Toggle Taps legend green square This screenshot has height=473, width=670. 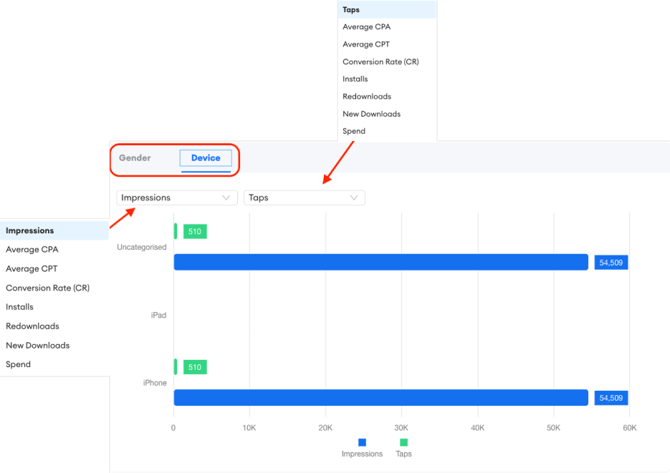click(x=404, y=442)
